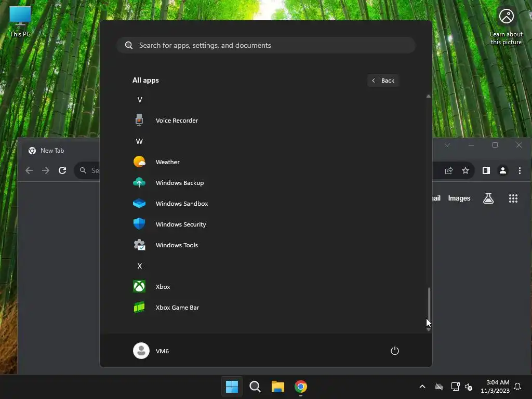532x399 pixels.
Task: Click Windows Tools label text
Action: (177, 245)
